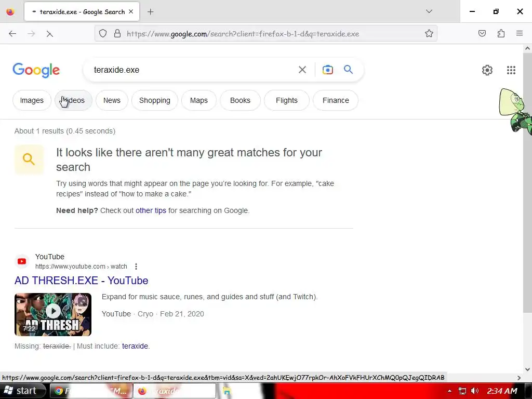Open the Save to Pocket icon
This screenshot has height=399, width=532.
482,33
